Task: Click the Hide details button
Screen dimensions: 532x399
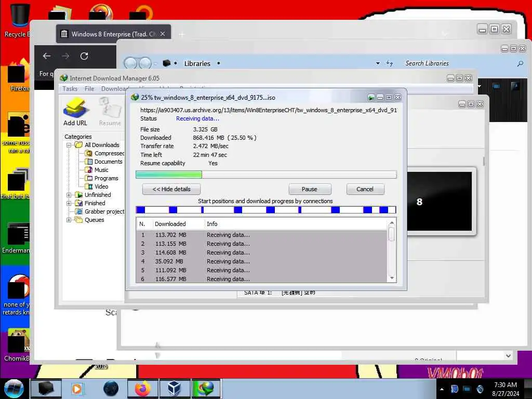Action: (x=171, y=189)
